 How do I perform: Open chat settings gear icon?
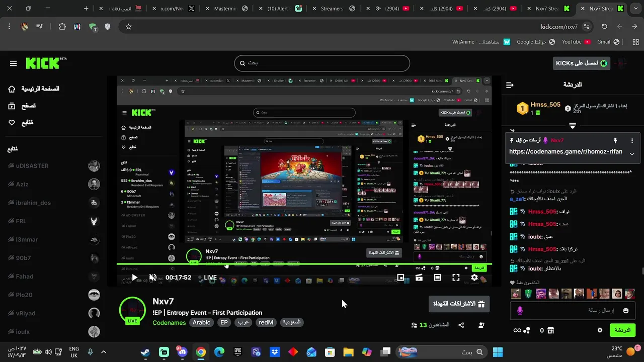coord(600,330)
